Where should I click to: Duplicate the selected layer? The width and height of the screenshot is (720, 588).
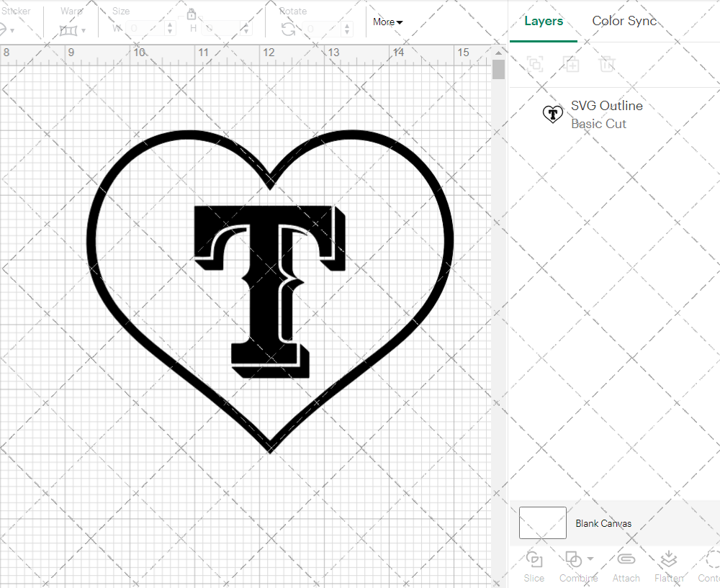572,64
